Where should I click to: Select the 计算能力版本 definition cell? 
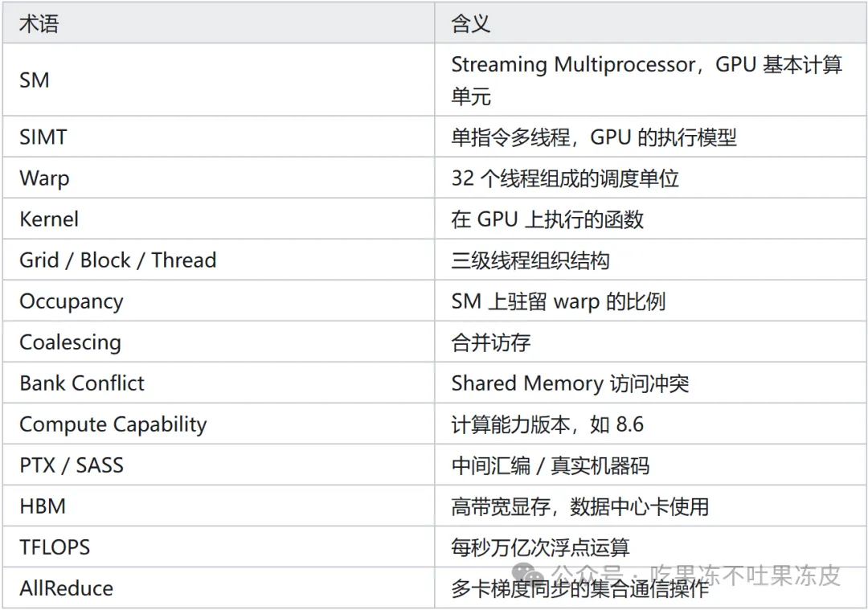pos(650,424)
